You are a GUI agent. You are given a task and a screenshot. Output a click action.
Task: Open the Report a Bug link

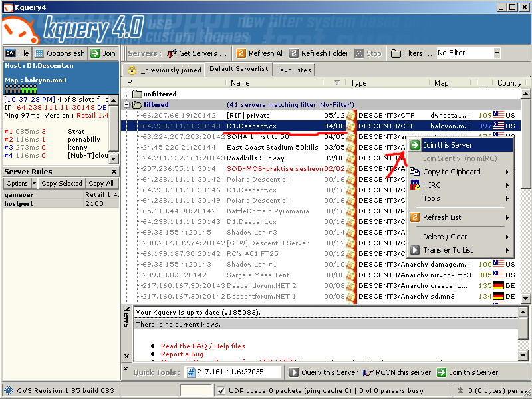point(182,354)
